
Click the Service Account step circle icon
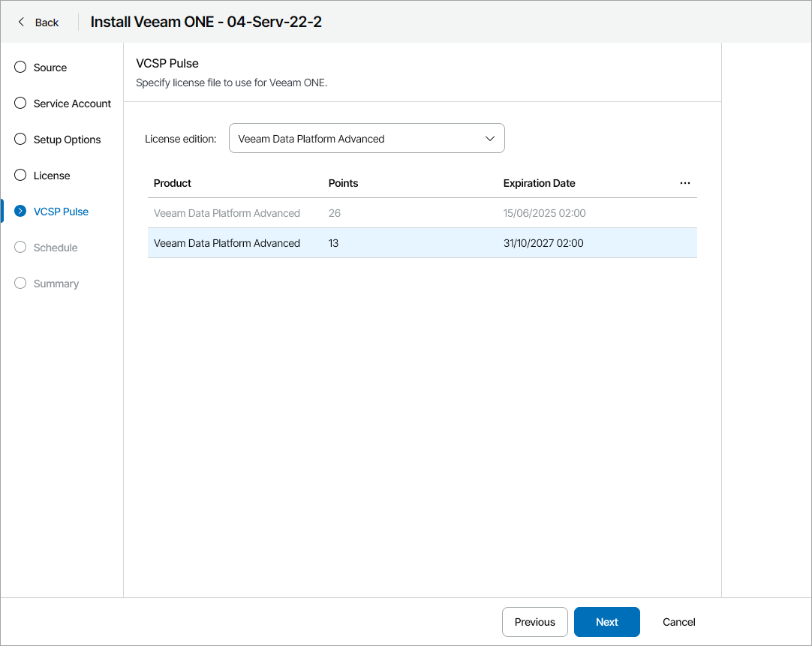pos(21,104)
